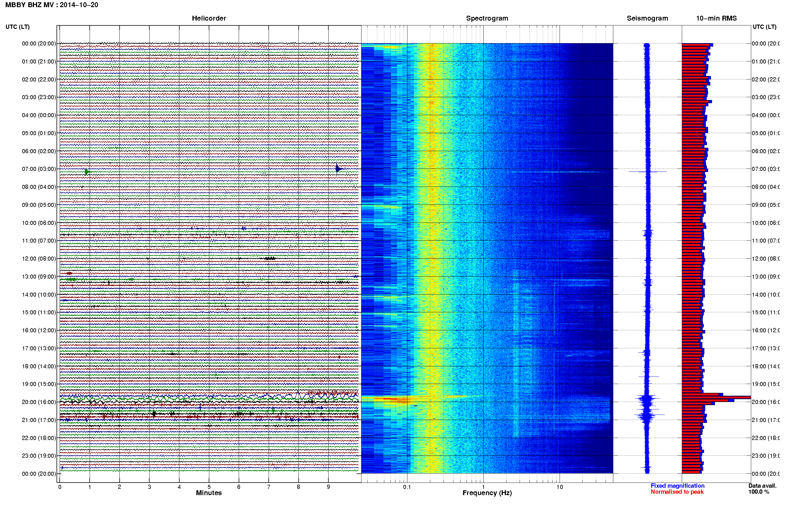Click the 'Frequency (Hz)' x-axis label
The height and width of the screenshot is (508, 812).
(487, 493)
